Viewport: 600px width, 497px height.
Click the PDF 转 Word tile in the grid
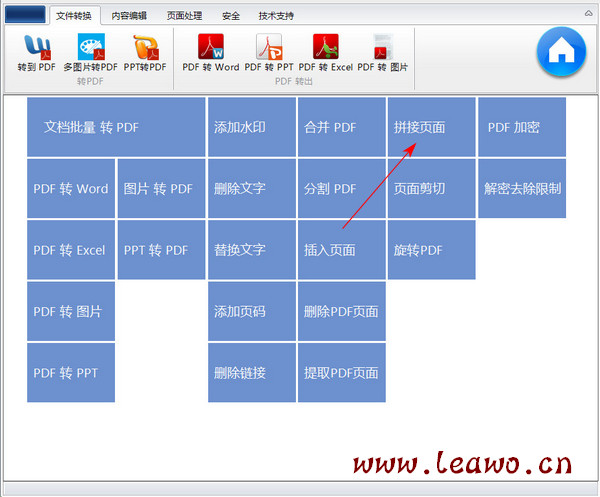click(71, 189)
